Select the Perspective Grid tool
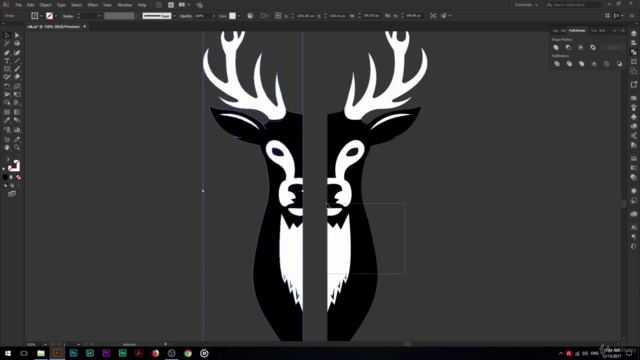The width and height of the screenshot is (640, 360). click(17, 102)
